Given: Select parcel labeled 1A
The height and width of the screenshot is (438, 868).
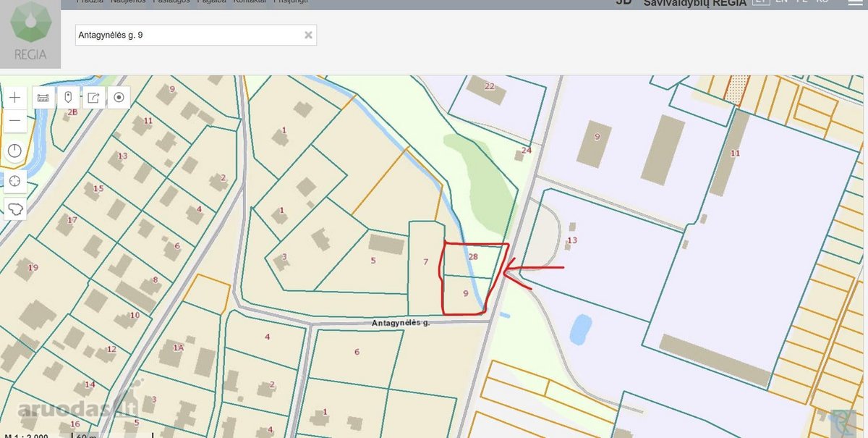Looking at the screenshot, I should click(179, 348).
